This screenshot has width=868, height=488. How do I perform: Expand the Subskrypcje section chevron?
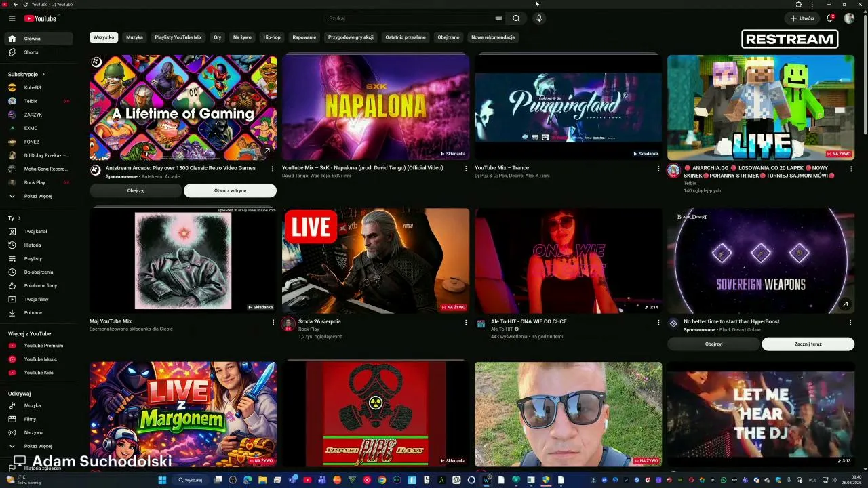coord(43,74)
